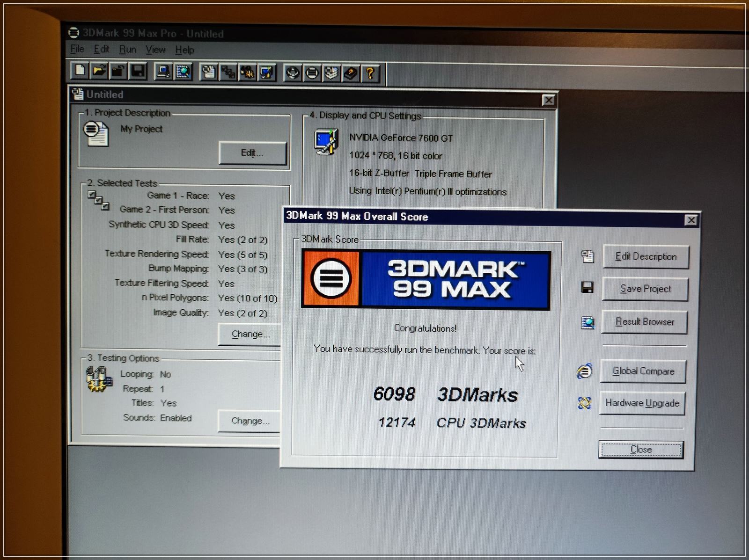Click the Testing Options gears icon
749x560 pixels.
coord(99,378)
